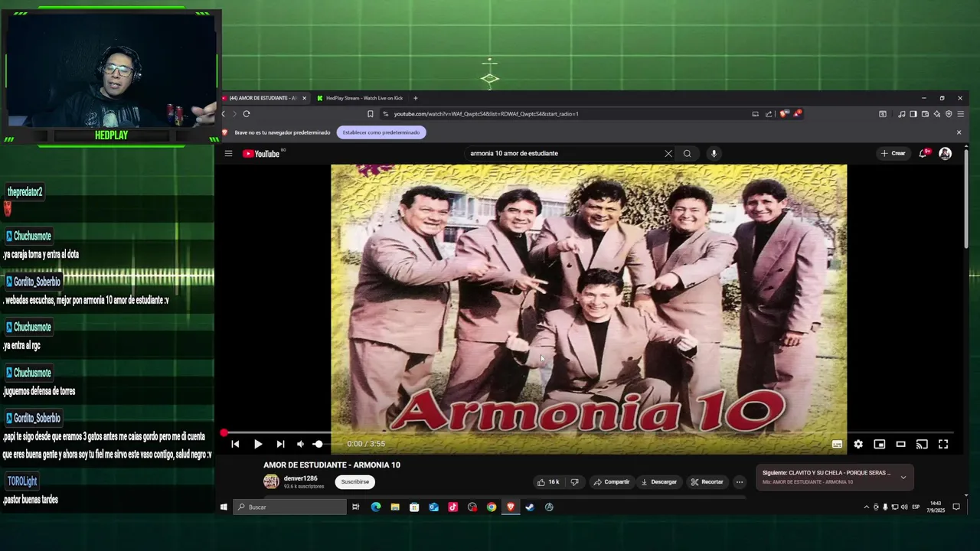
Task: Go back in the browser
Action: click(x=224, y=114)
